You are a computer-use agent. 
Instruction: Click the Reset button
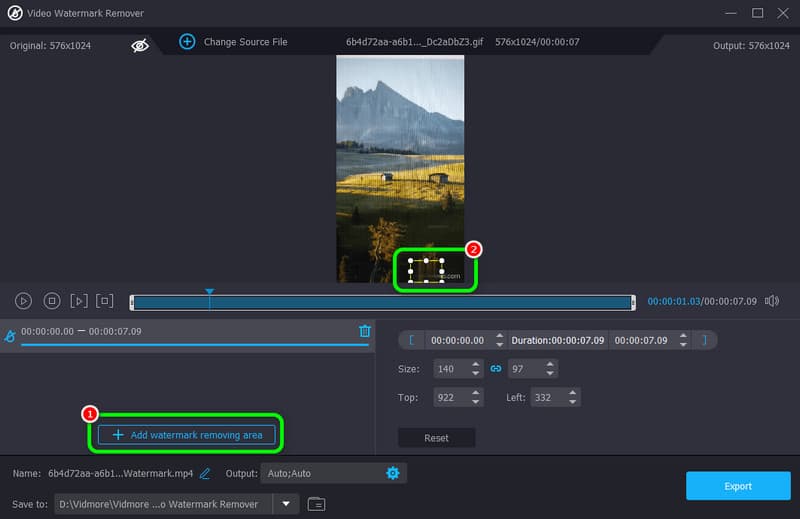pyautogui.click(x=436, y=438)
